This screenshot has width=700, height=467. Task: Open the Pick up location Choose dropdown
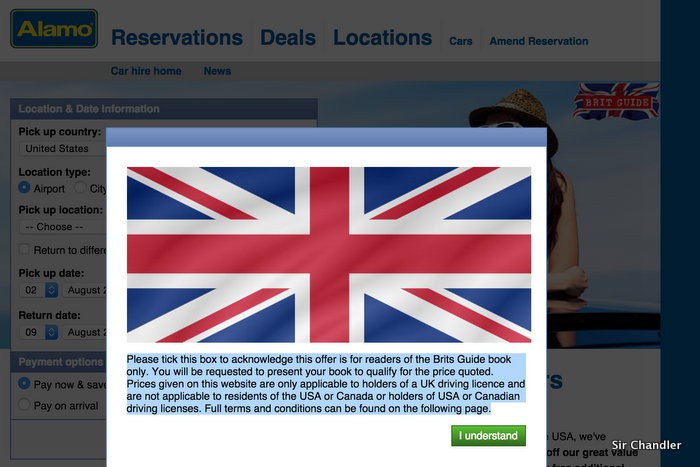pos(62,227)
